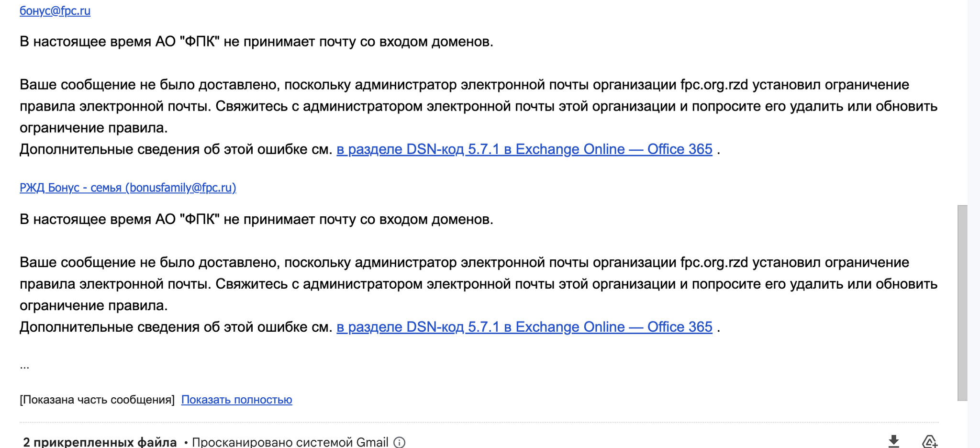This screenshot has width=980, height=448.
Task: Click the info icon next to Просканировано системой Gmail
Action: point(400,442)
